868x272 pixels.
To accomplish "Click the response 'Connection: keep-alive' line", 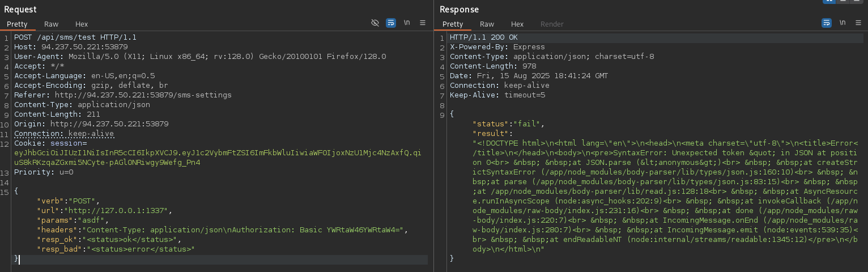I will point(500,86).
